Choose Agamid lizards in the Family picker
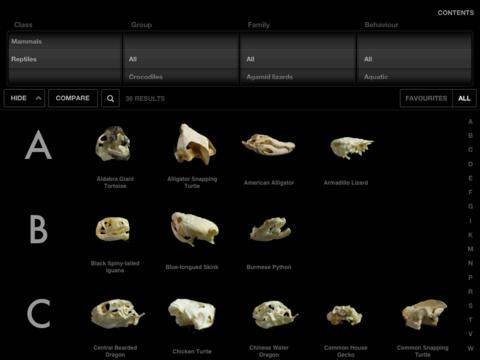This screenshot has width=480, height=360. point(270,77)
